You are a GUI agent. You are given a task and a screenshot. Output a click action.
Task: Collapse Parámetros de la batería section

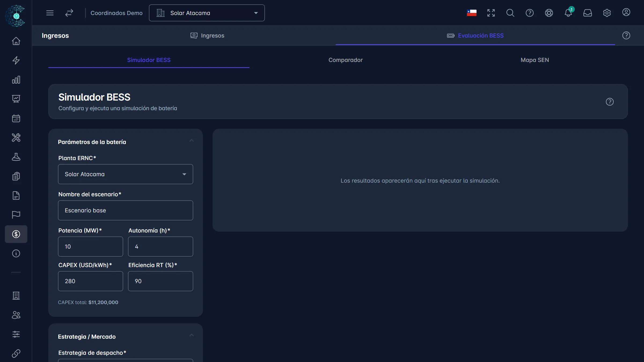coord(192,141)
